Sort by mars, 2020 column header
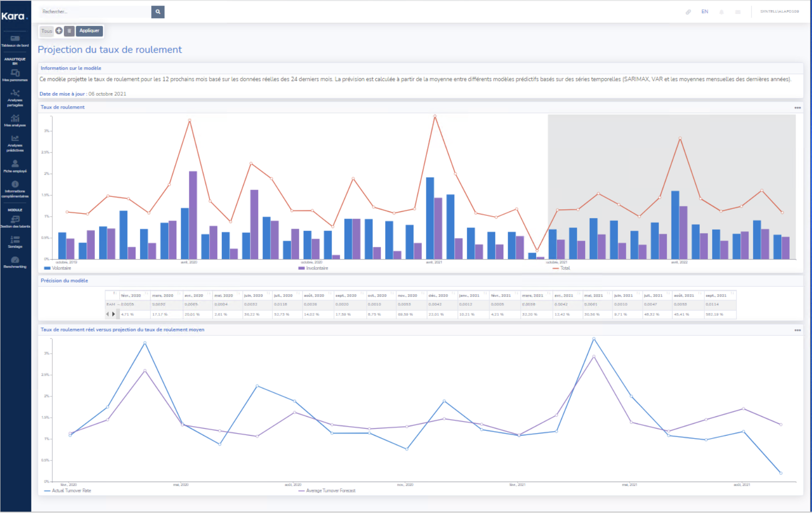 167,295
